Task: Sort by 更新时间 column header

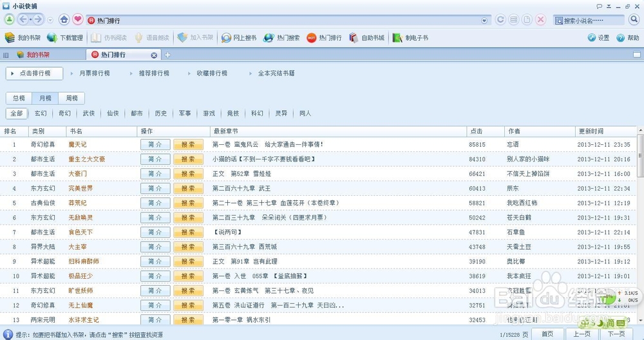Action: coord(606,131)
